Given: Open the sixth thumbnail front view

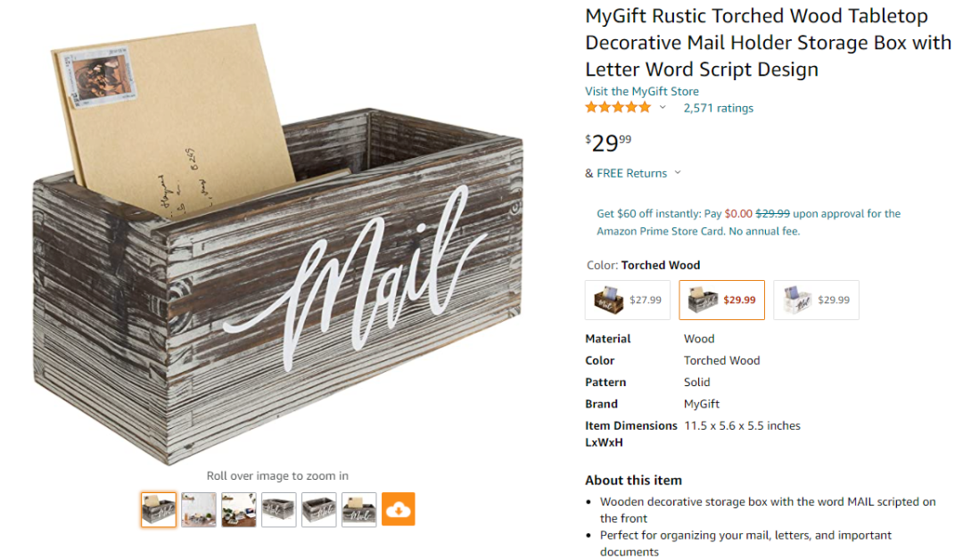Looking at the screenshot, I should [x=359, y=509].
